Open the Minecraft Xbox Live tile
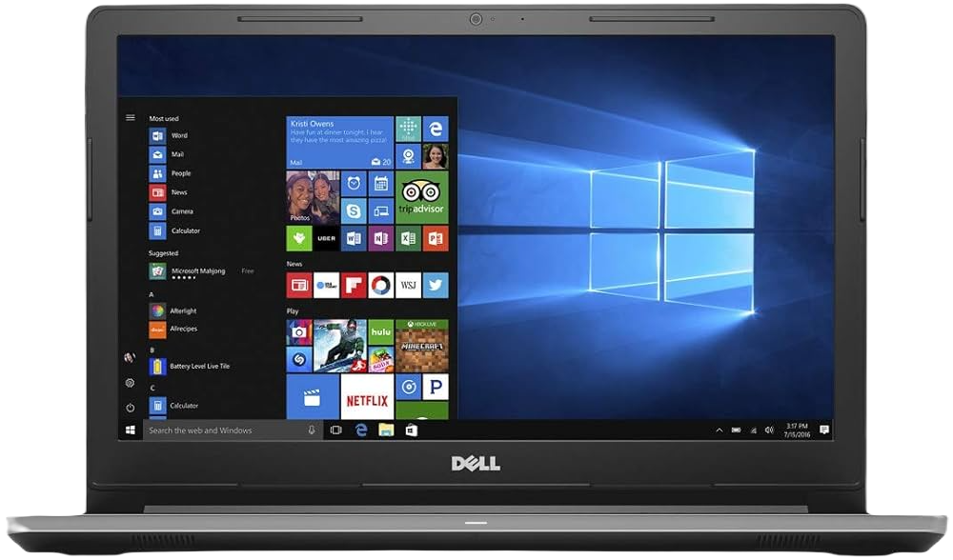 422,346
